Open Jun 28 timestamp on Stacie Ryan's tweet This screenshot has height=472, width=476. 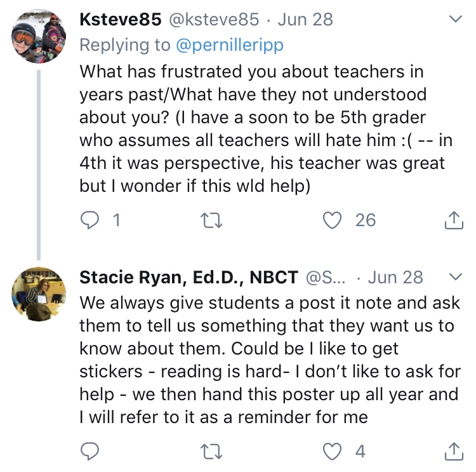click(x=395, y=278)
